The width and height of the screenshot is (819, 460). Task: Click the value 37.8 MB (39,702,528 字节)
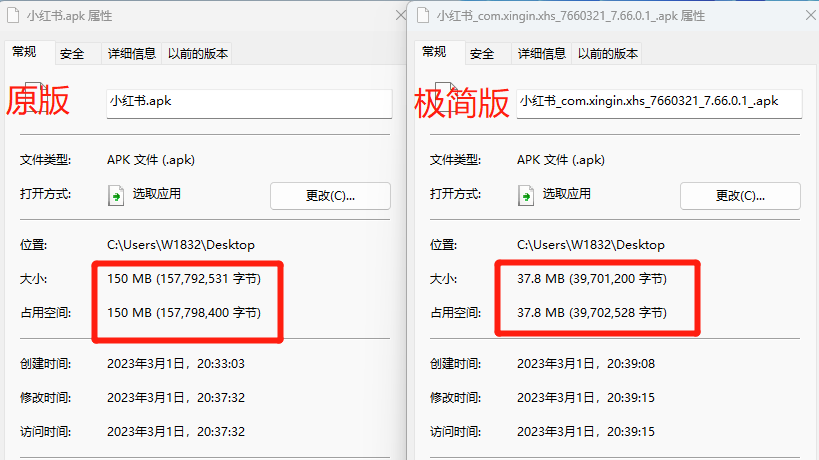point(592,313)
